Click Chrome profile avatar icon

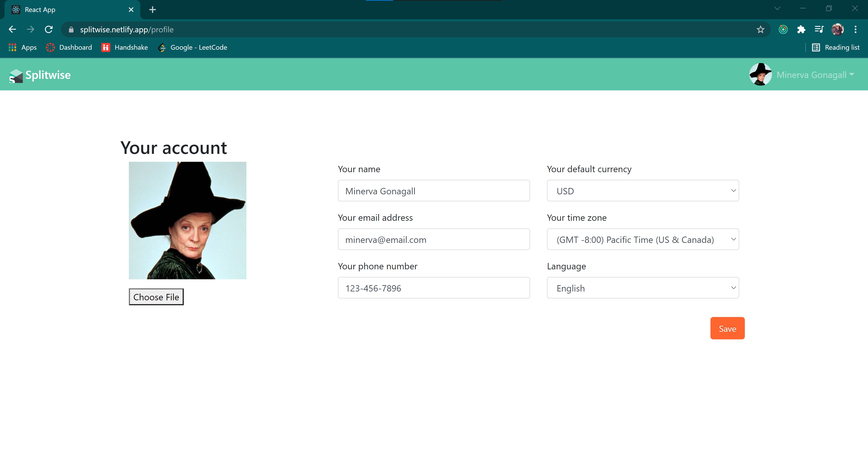tap(837, 30)
